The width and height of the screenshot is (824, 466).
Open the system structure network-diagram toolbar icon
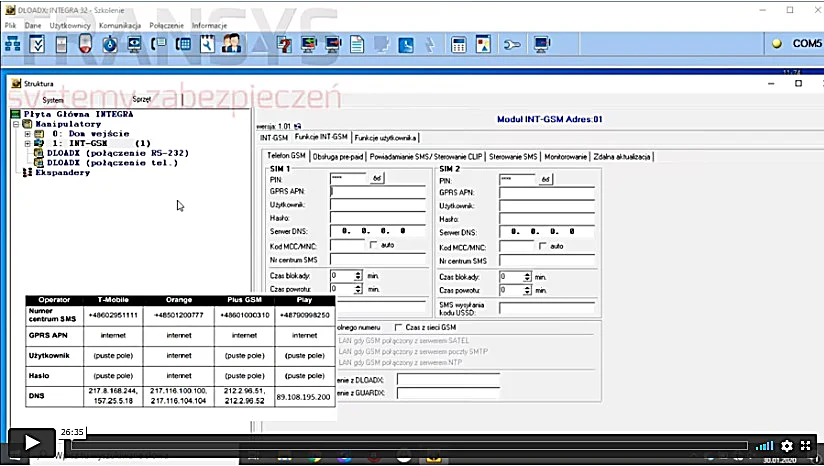(13, 44)
